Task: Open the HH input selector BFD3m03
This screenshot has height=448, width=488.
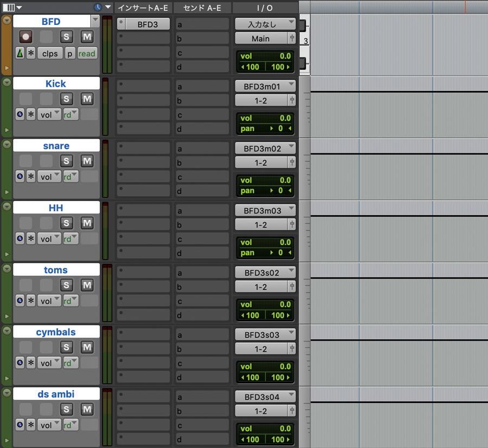Action: 265,210
